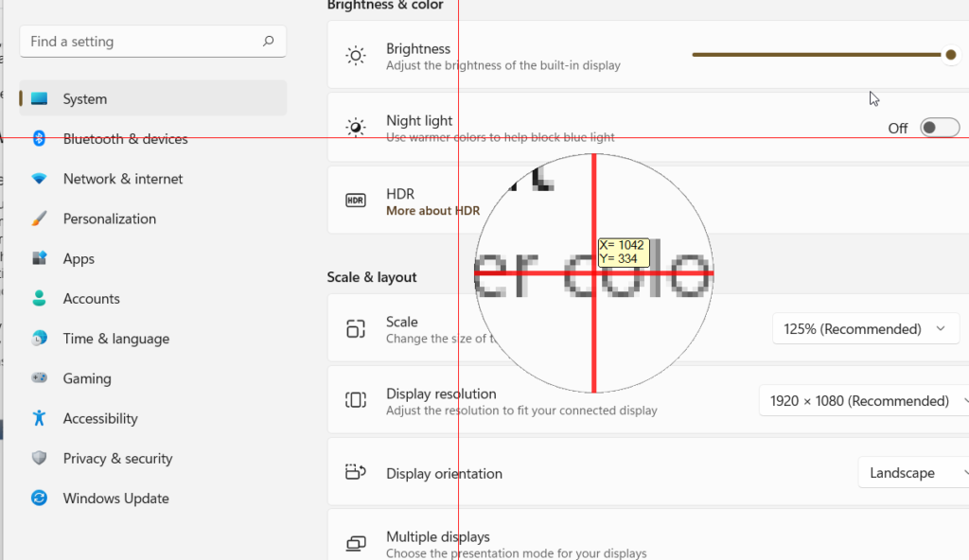
Task: Click the Find a setting search box
Action: pyautogui.click(x=152, y=42)
